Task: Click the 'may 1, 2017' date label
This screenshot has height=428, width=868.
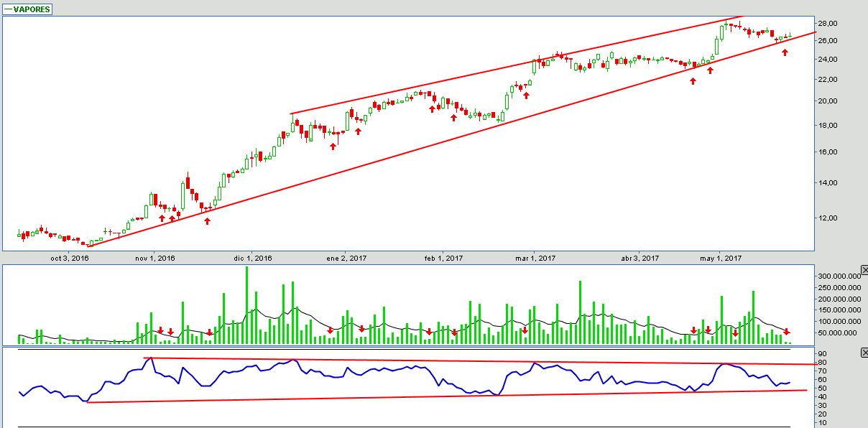Action: 722,258
